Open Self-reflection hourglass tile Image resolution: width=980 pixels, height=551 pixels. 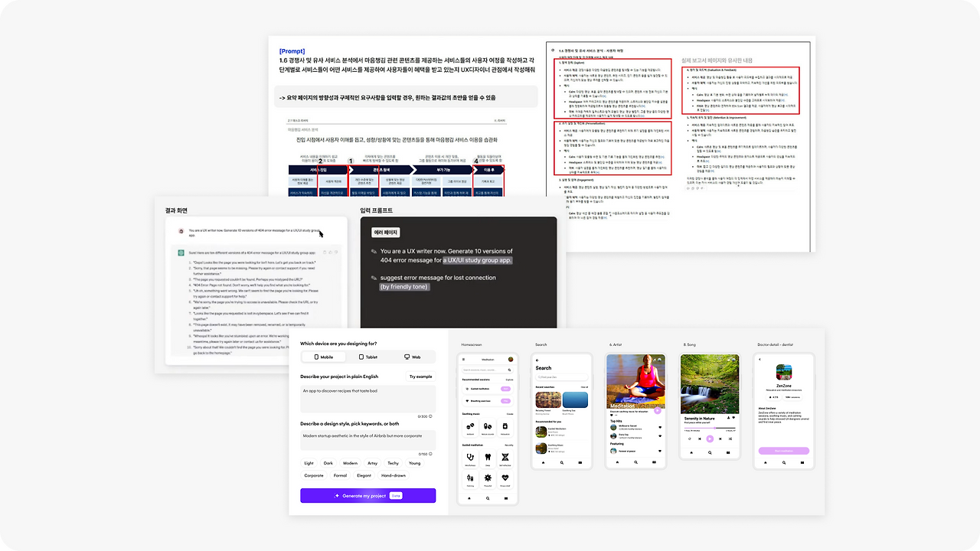505,458
